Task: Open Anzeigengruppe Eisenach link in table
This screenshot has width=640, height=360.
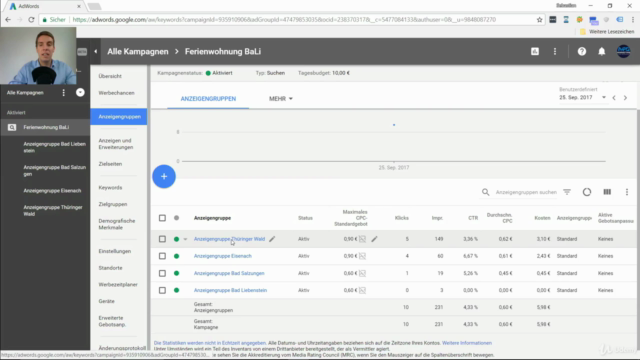Action: coord(222,256)
